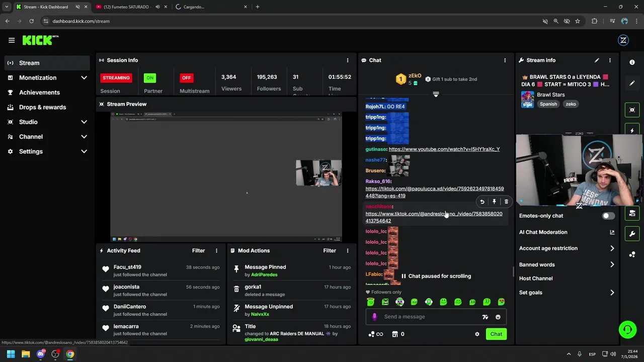Screen dimensions: 644x362
Task: Open Banned words settings
Action: point(567,264)
